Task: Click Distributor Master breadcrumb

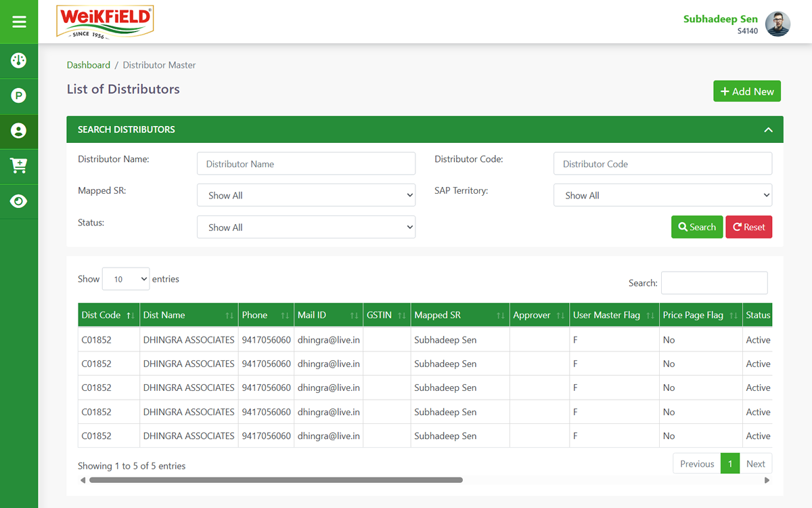Action: [160, 65]
